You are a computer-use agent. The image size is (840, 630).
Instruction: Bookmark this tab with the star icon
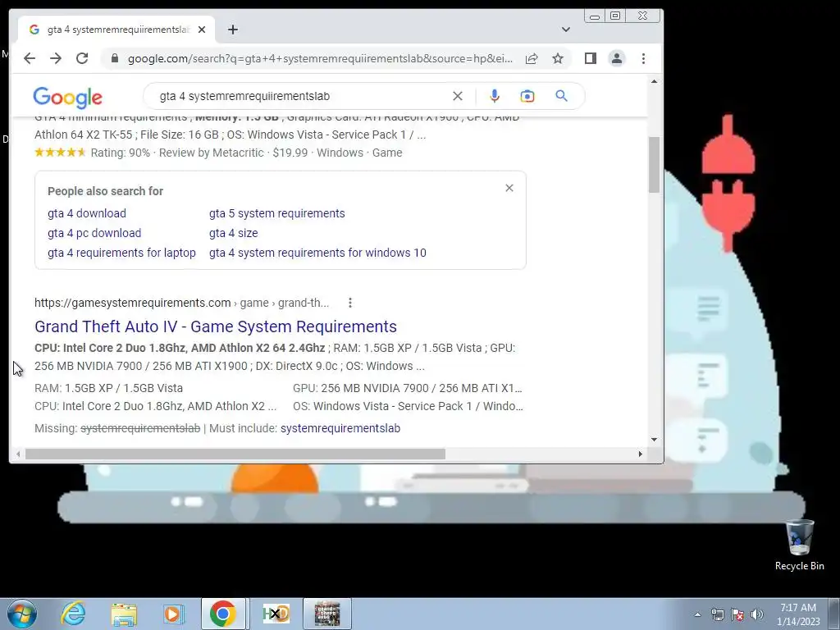[x=558, y=58]
